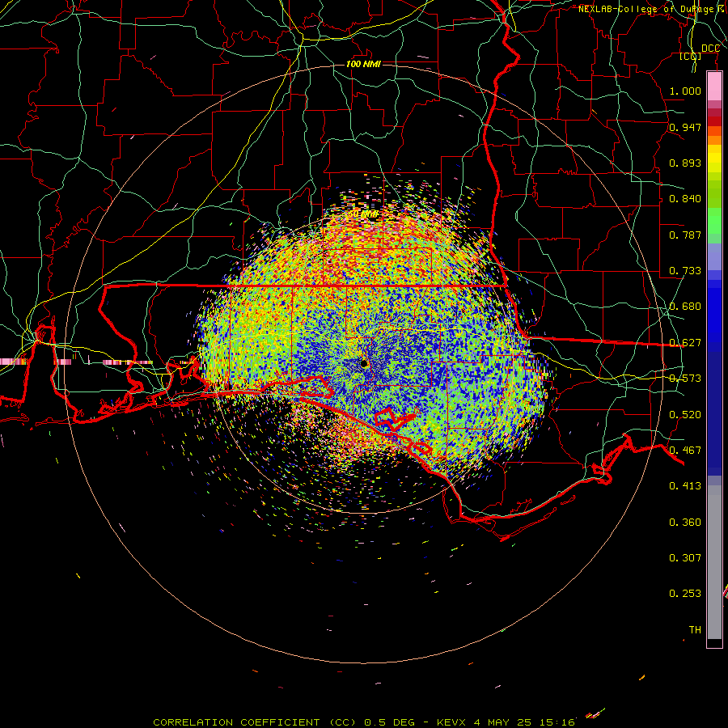Screen dimensions: 728x728
Task: Click the 0.733 scale value
Action: 685,270
